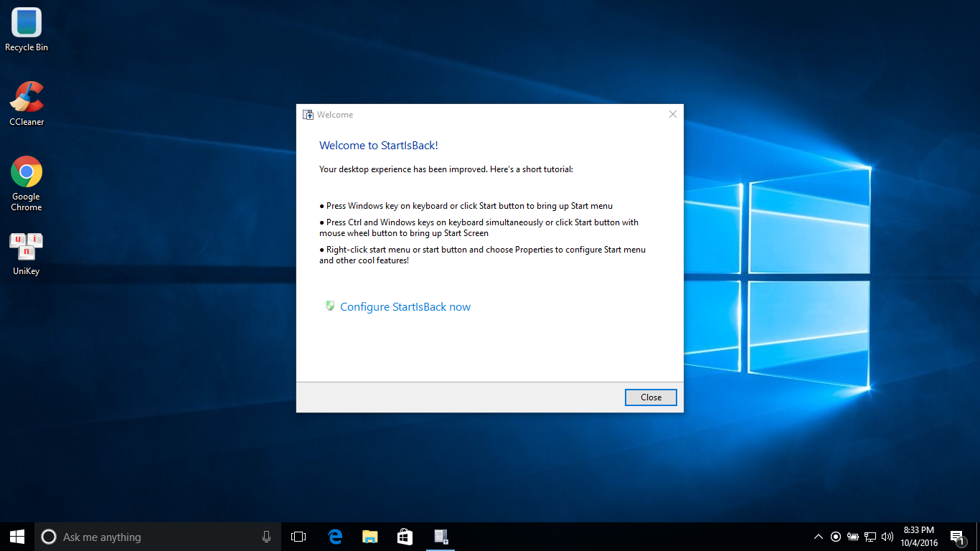
Task: Select the StartIsBack window on the taskbar
Action: [440, 536]
